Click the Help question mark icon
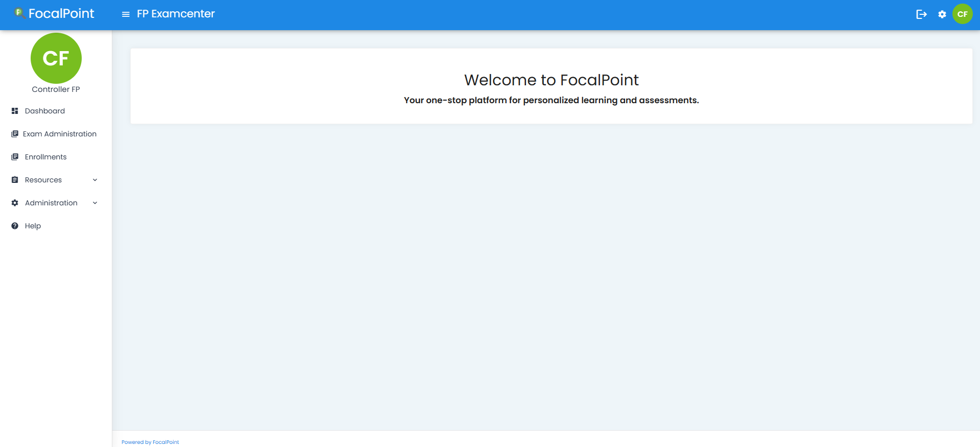 15,226
